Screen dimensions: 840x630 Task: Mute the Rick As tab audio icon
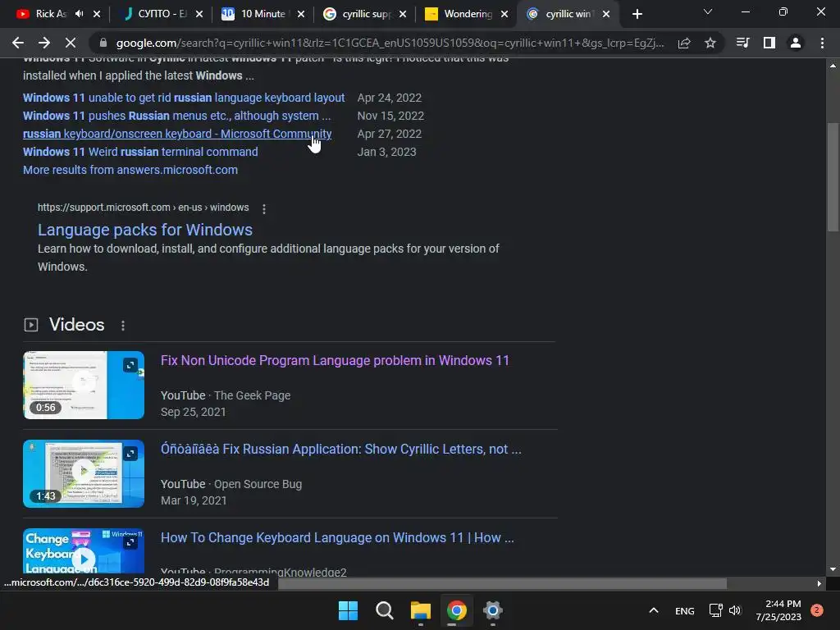pyautogui.click(x=80, y=14)
